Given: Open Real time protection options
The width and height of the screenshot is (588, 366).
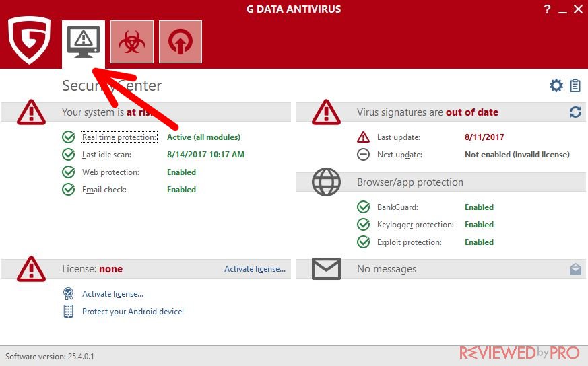Looking at the screenshot, I should click(x=119, y=137).
